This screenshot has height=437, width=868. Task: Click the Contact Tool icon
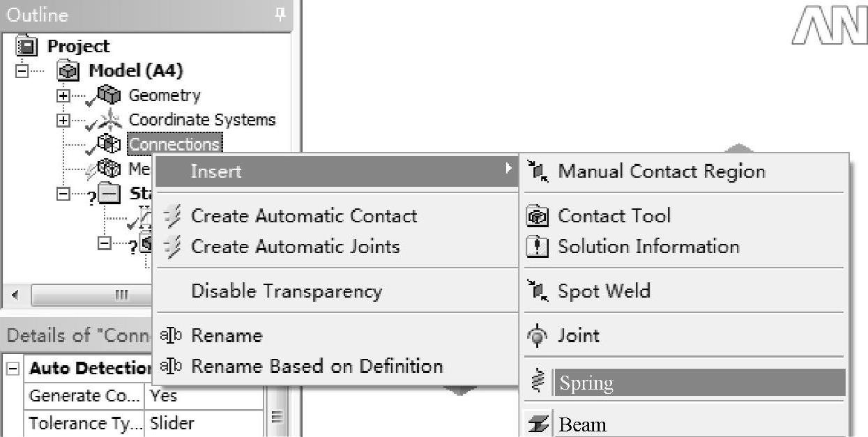537,216
